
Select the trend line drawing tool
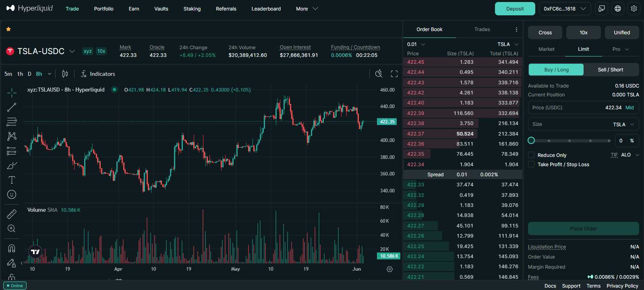12,107
